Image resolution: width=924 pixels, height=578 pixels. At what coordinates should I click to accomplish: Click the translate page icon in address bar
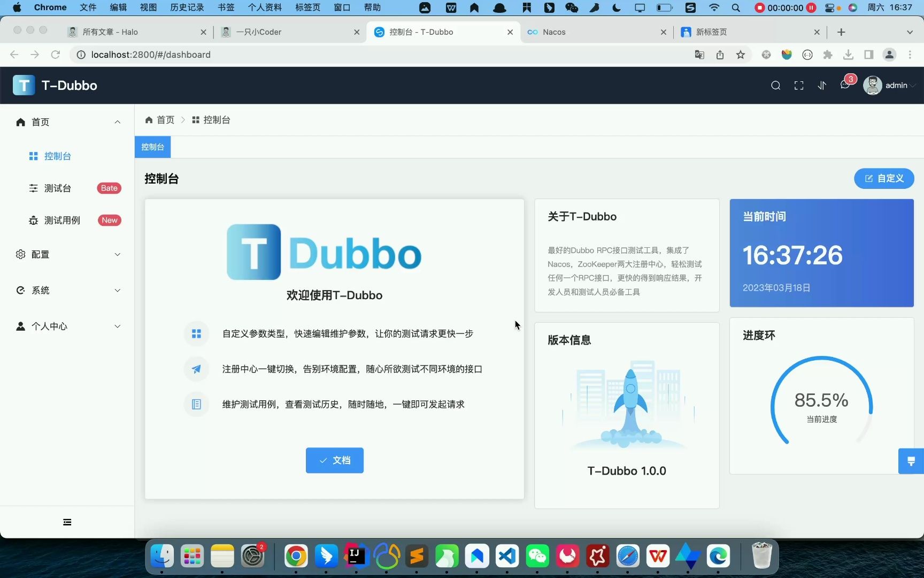[x=699, y=55]
